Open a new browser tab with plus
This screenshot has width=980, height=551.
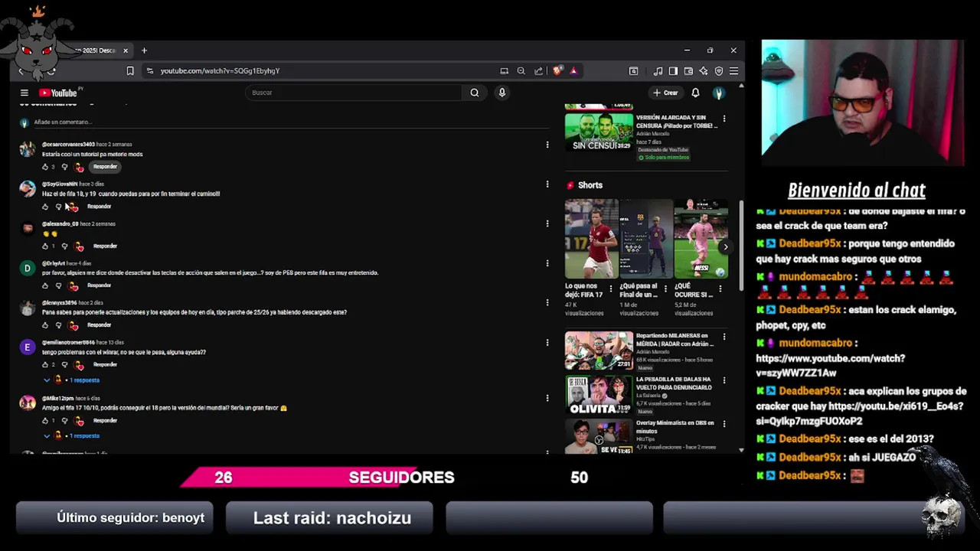pyautogui.click(x=144, y=51)
